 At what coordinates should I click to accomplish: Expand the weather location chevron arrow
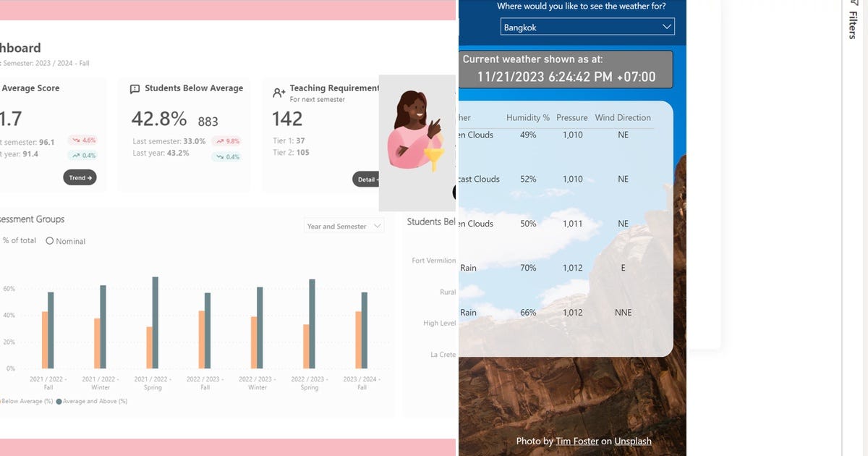[667, 27]
